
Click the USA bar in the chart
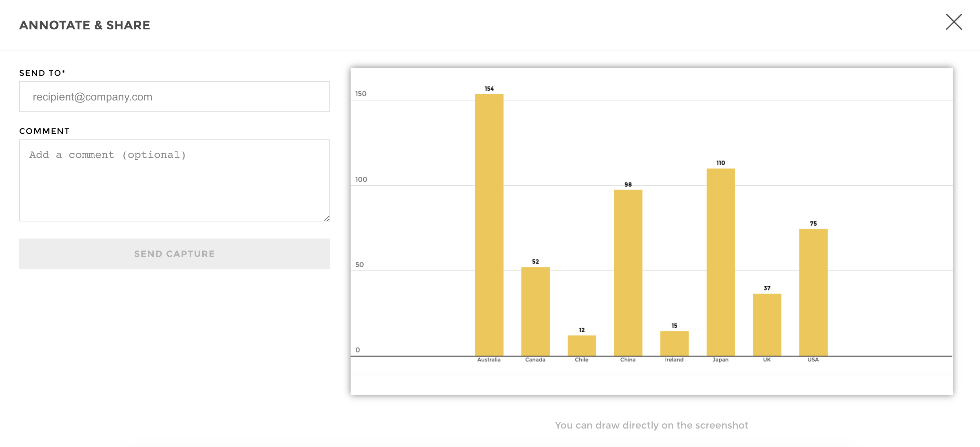[x=813, y=292]
